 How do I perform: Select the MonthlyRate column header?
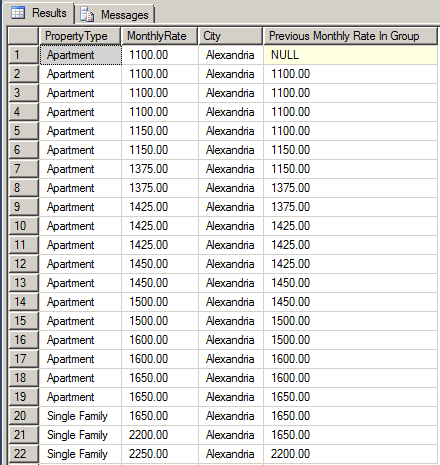coord(160,36)
